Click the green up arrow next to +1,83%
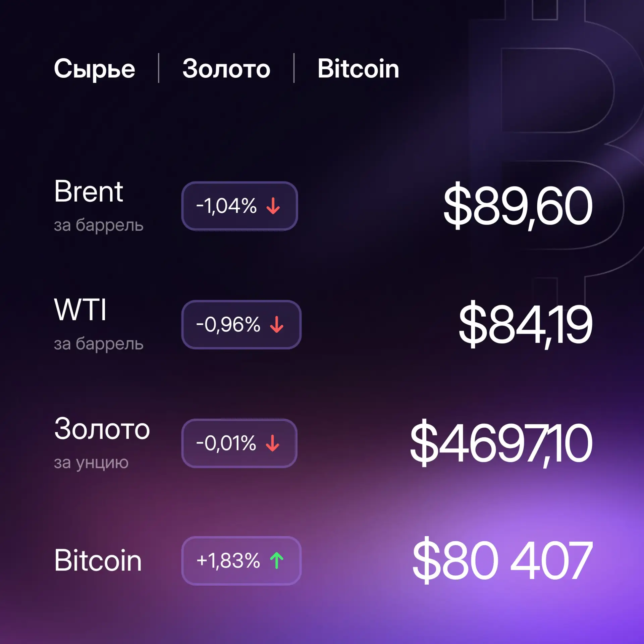Screen dimensions: 644x644 pos(277,561)
